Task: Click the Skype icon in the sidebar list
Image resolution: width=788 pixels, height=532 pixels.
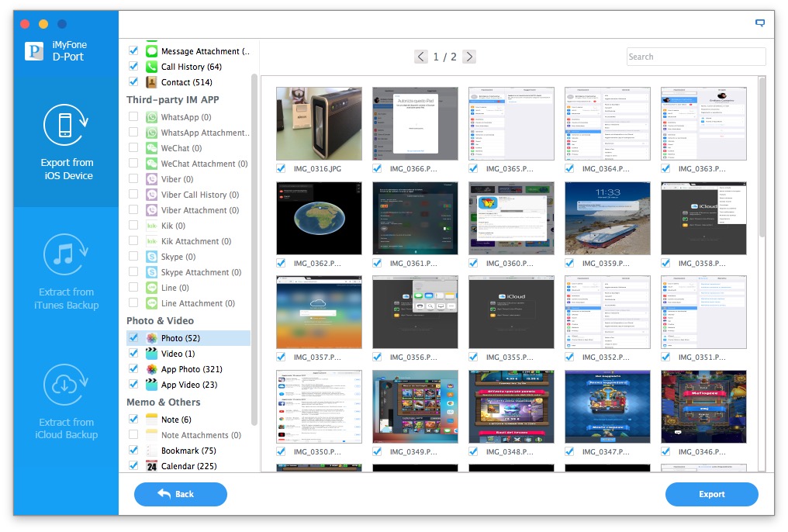Action: point(152,257)
